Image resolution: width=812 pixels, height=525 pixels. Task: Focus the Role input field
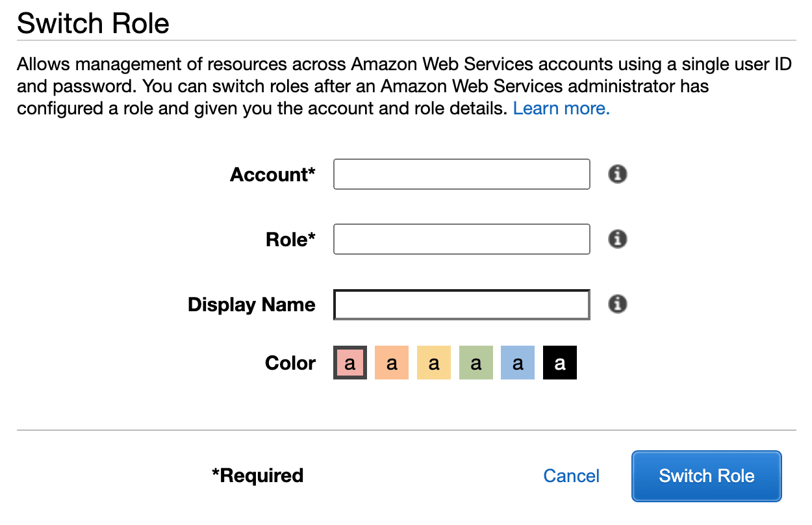(x=462, y=239)
